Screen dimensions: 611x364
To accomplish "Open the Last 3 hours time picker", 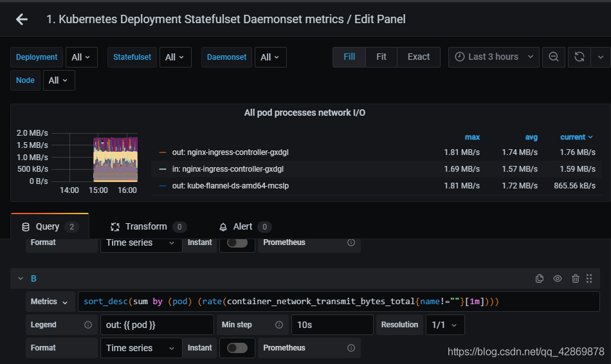I will tap(494, 57).
